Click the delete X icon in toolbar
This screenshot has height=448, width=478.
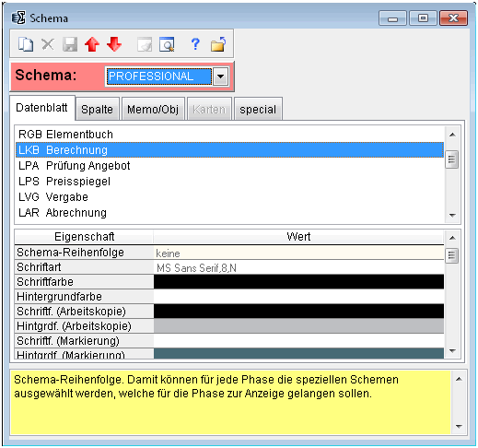tap(48, 44)
